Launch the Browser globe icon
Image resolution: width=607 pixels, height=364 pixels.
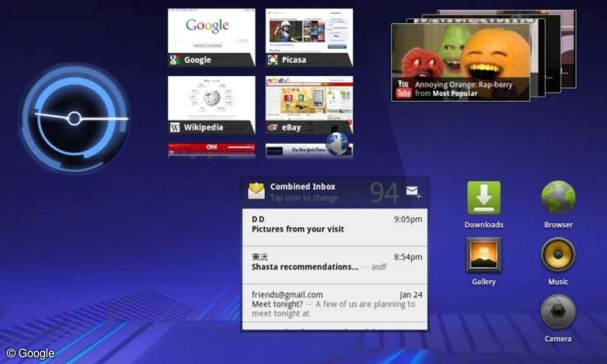point(558,198)
